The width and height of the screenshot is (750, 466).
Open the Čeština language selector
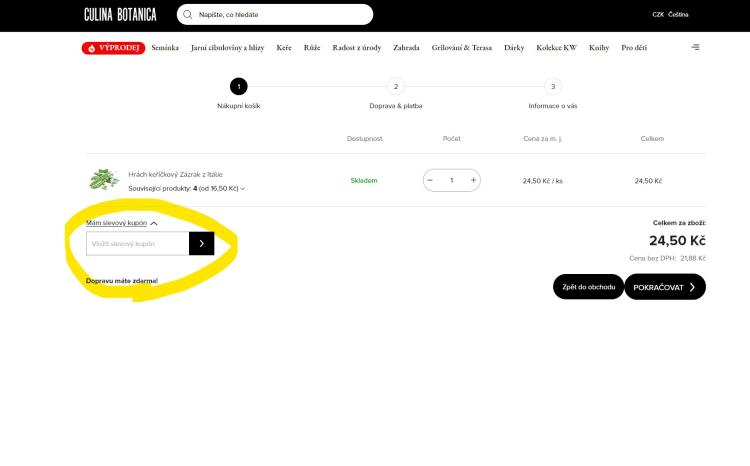coord(678,14)
